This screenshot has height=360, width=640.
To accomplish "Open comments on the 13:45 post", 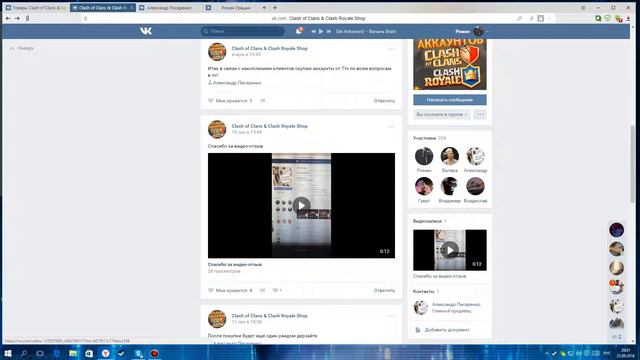I will (263, 100).
